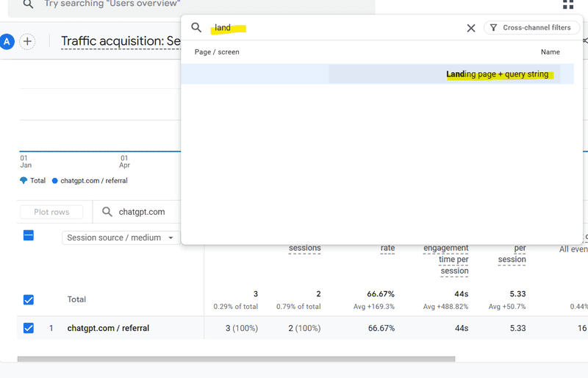Viewport: 588px width, 378px height.
Task: Click the Plot rows button
Action: coord(51,212)
